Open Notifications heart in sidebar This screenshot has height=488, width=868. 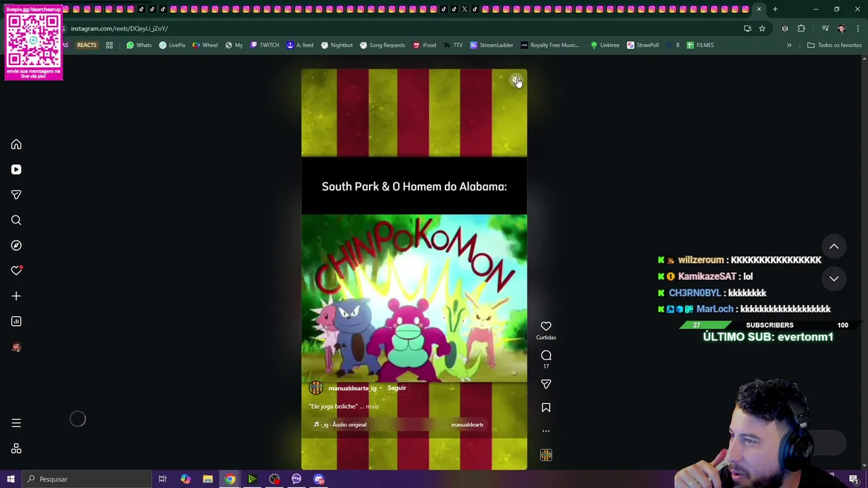(16, 270)
